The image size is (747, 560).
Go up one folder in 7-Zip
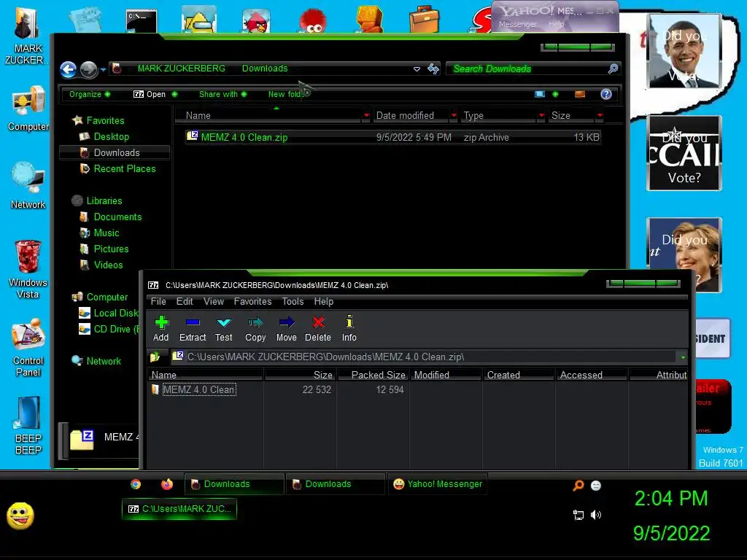coord(155,357)
